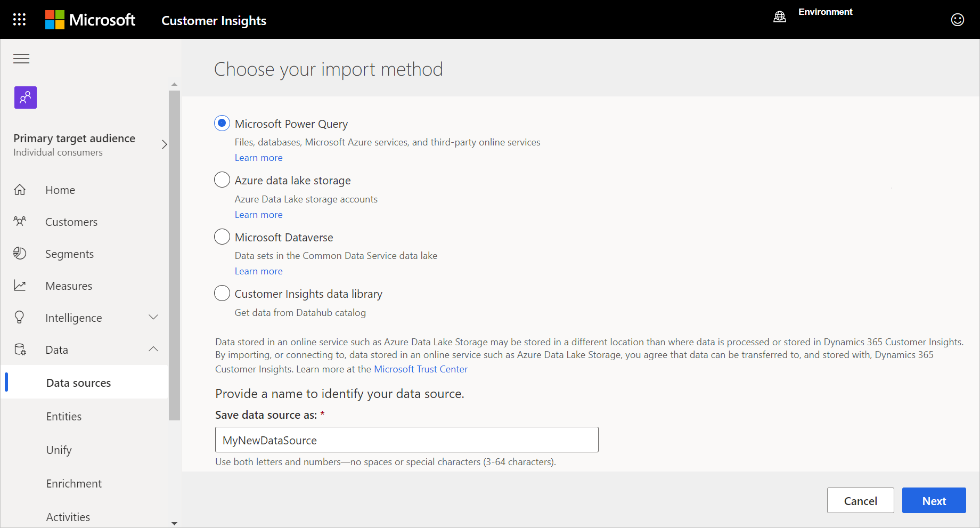Click the Measures chart icon

point(20,286)
